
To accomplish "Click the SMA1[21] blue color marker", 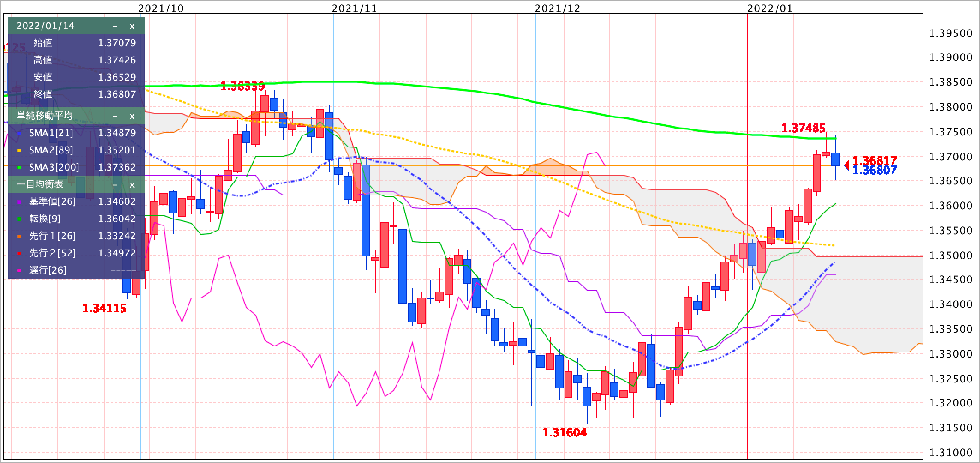I will 18,134.
